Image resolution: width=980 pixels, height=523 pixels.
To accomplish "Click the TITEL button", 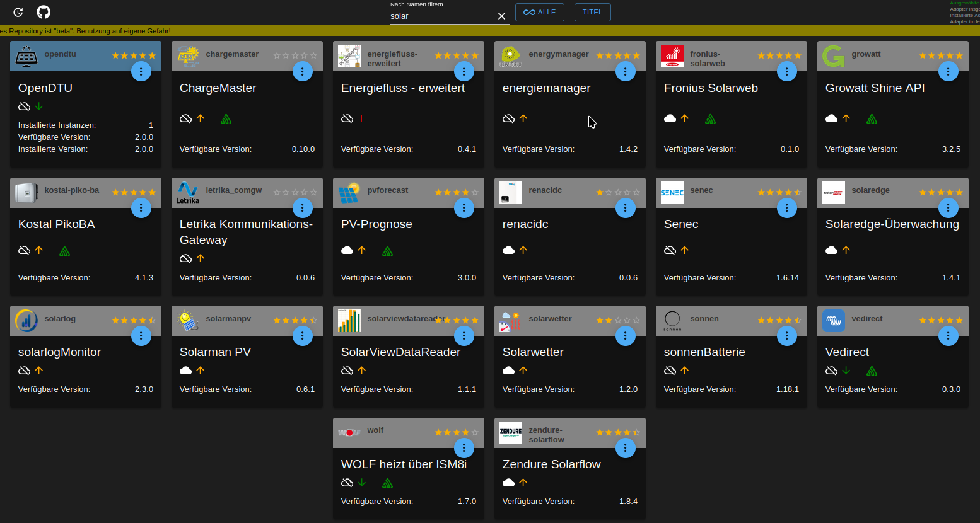I will (x=592, y=12).
